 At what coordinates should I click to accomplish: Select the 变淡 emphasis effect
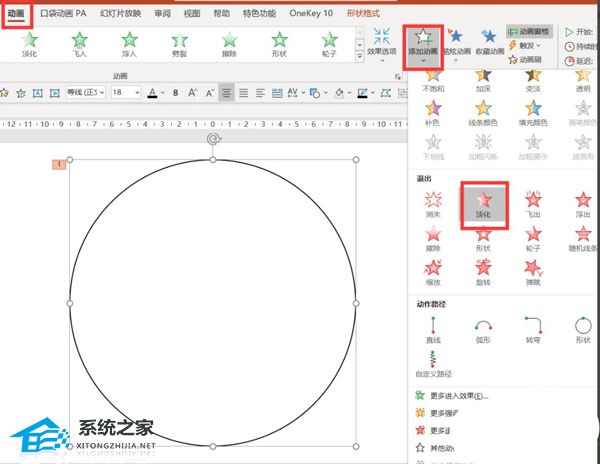[533, 81]
